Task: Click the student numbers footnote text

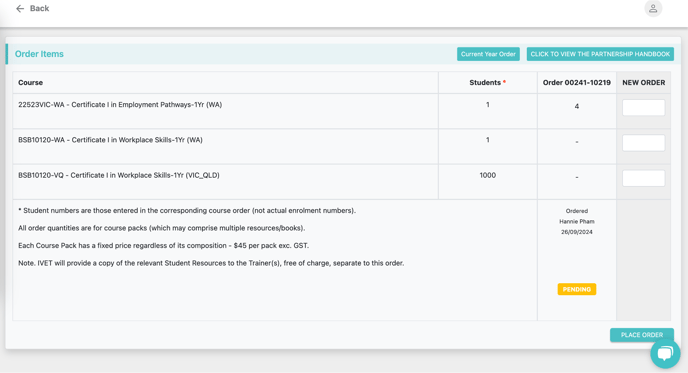Action: pos(187,210)
